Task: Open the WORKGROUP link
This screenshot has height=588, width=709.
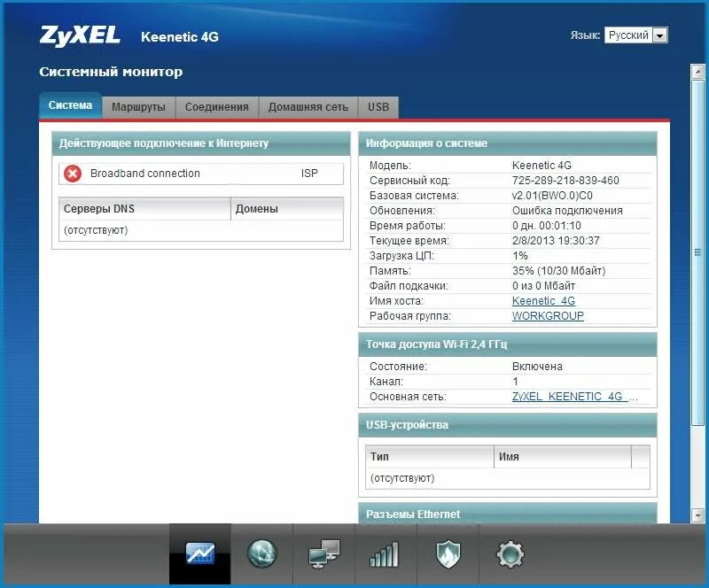Action: 548,316
